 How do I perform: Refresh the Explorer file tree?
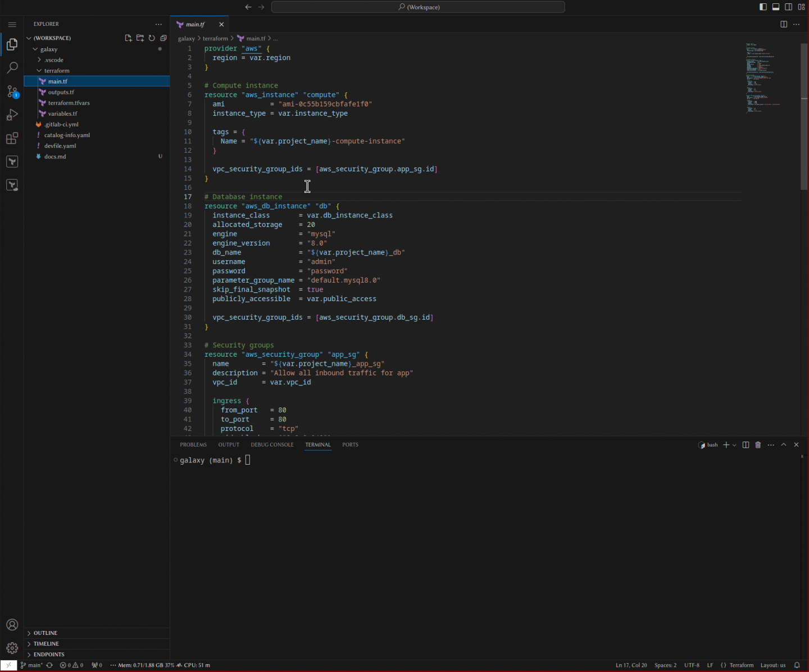(152, 38)
